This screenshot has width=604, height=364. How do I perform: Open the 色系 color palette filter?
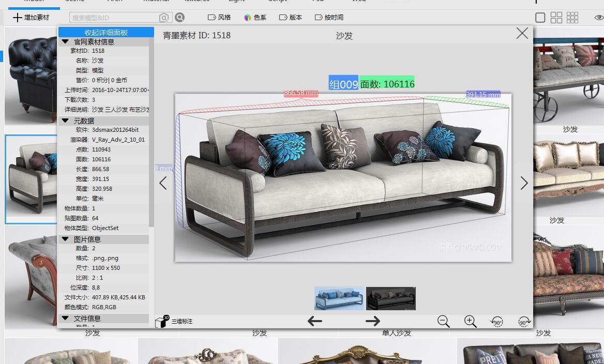pyautogui.click(x=255, y=18)
